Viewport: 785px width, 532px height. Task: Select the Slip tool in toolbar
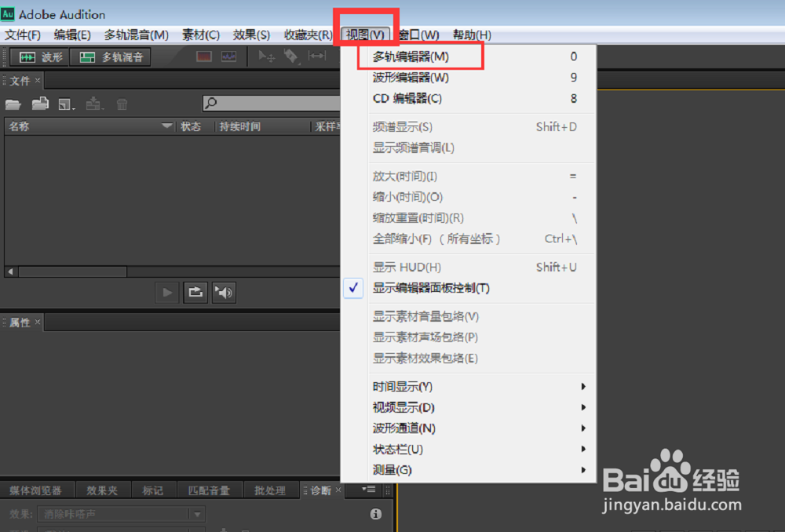point(317,56)
